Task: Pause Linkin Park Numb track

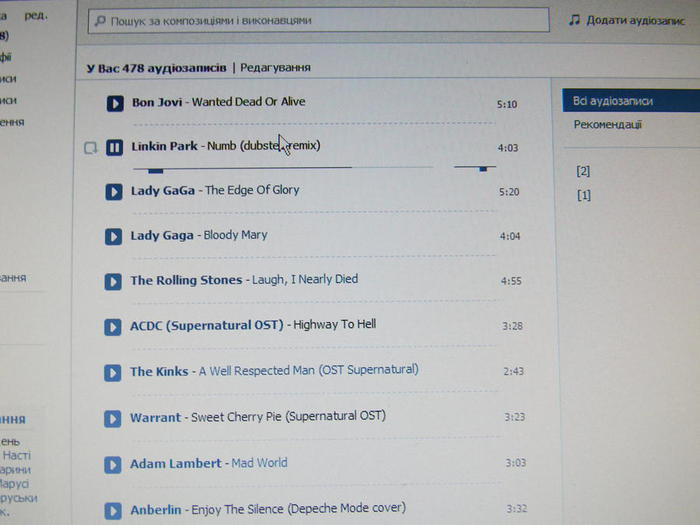Action: (x=114, y=147)
